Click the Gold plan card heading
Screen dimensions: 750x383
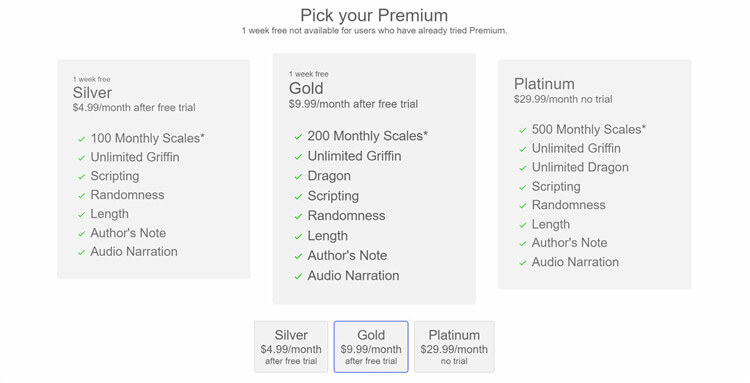[x=306, y=88]
